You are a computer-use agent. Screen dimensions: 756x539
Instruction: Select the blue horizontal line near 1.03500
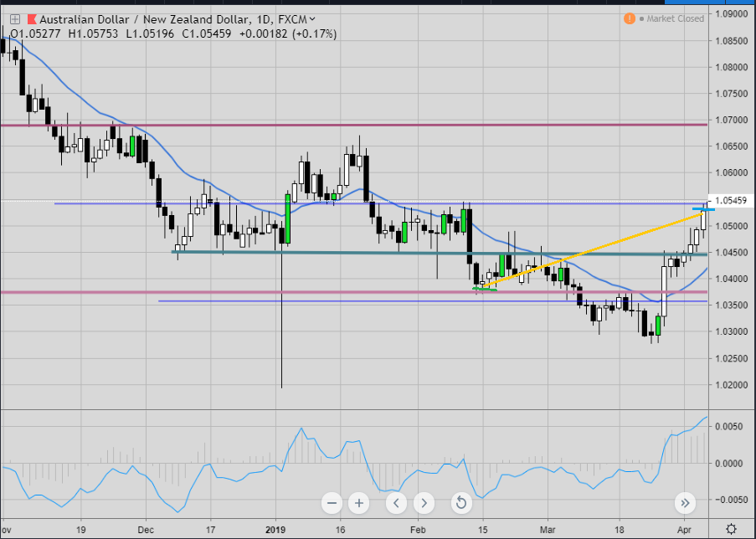433,301
